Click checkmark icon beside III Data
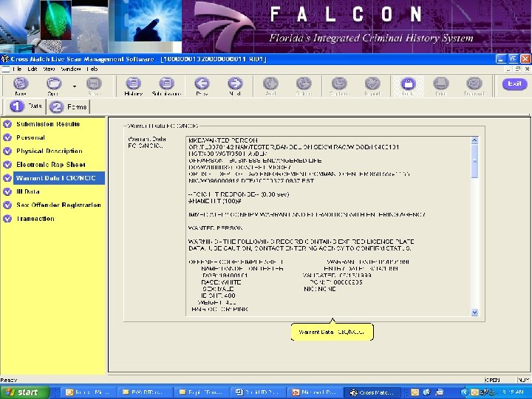 [x=7, y=191]
